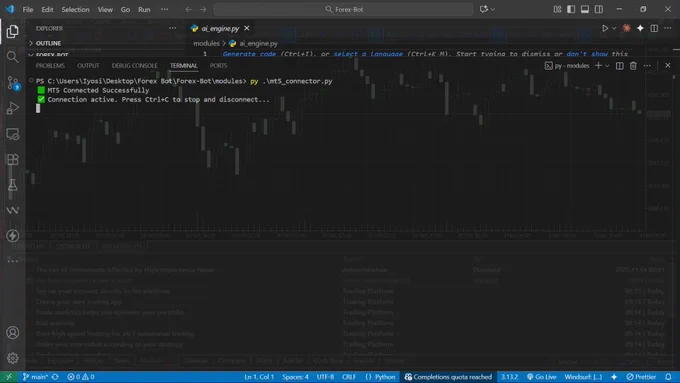Expand the OUTLINE section

48,43
